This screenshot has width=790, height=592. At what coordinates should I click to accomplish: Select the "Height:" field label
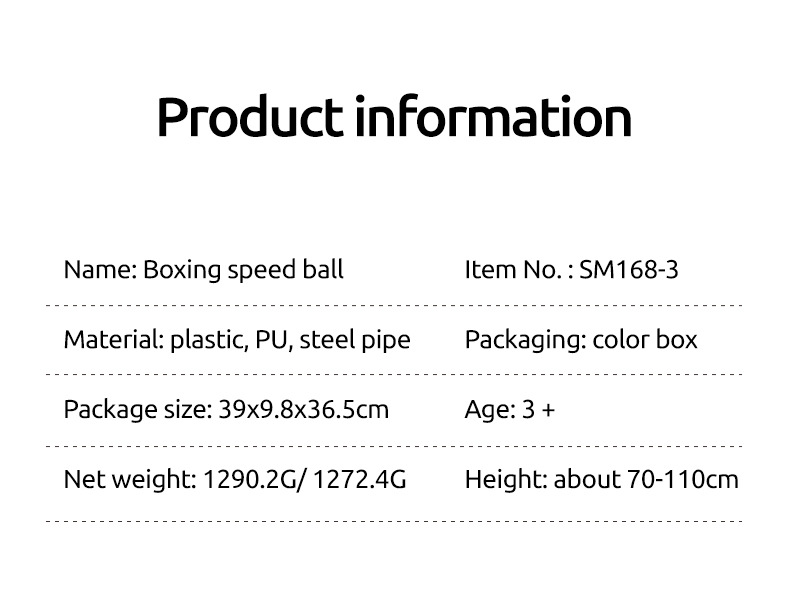(506, 479)
